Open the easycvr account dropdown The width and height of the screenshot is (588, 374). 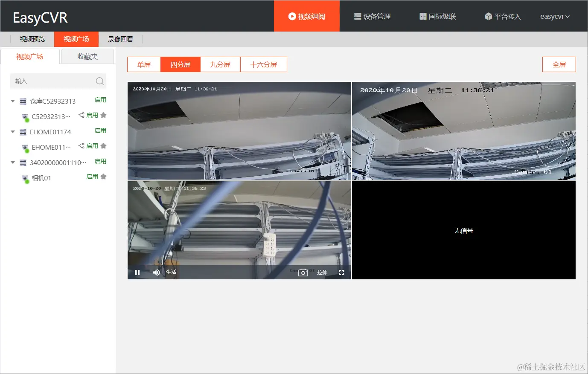pyautogui.click(x=554, y=16)
